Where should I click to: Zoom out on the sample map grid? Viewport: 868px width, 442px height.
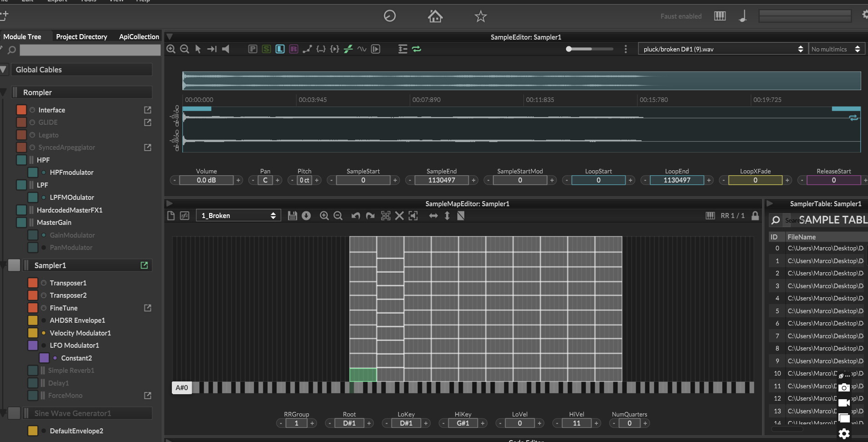click(338, 215)
